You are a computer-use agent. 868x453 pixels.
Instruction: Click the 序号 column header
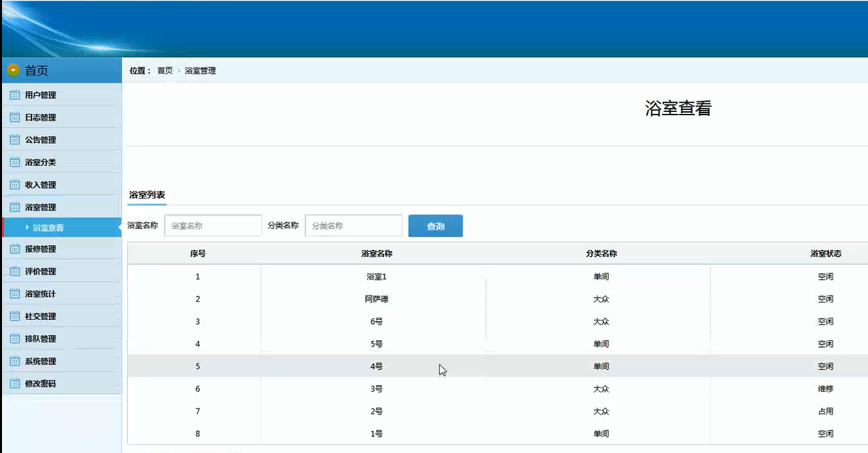(x=197, y=254)
